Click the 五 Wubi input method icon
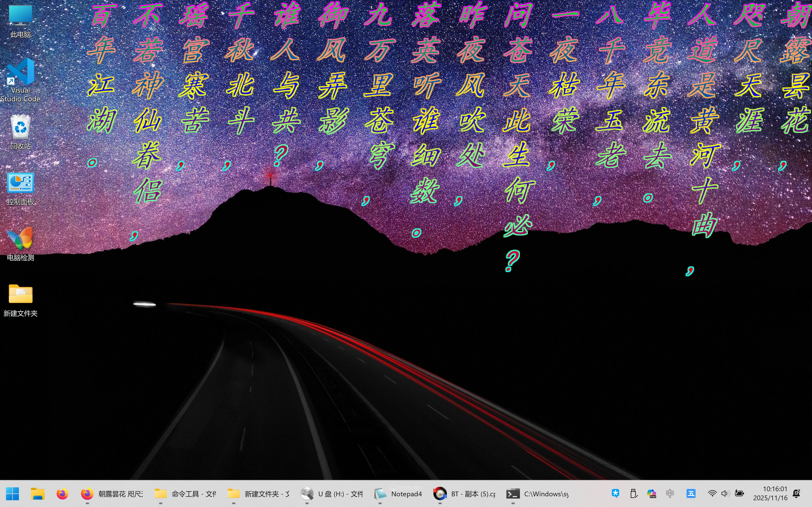Image resolution: width=812 pixels, height=507 pixels. pos(691,493)
